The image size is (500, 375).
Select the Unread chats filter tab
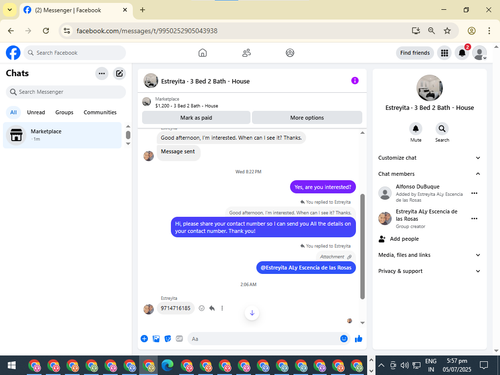(x=36, y=112)
